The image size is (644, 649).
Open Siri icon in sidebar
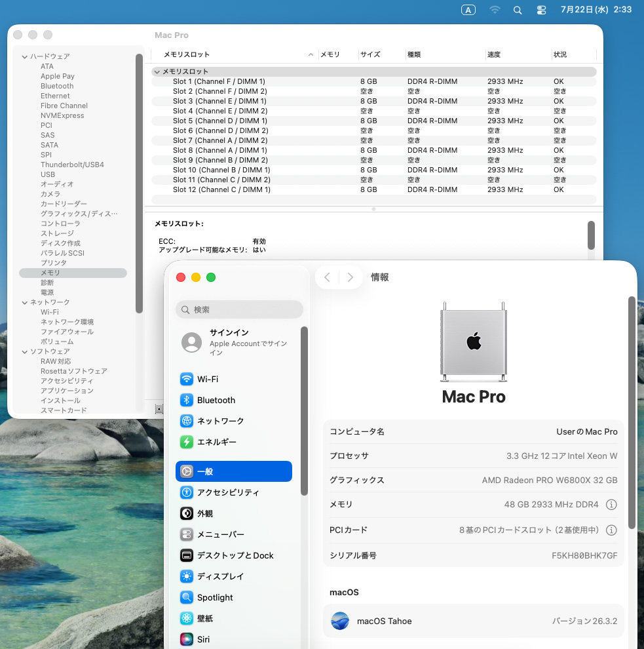coord(187,639)
